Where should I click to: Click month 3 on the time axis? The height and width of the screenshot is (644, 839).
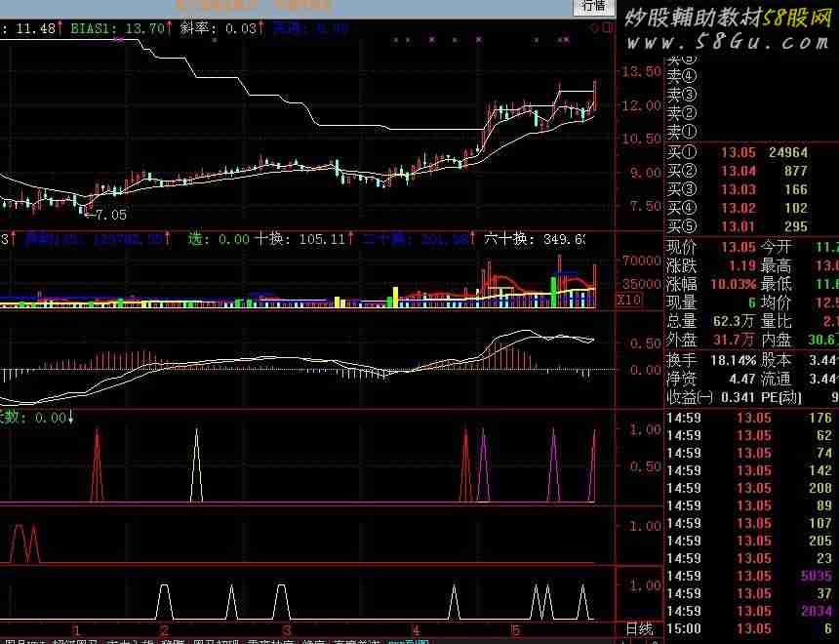[x=287, y=629]
